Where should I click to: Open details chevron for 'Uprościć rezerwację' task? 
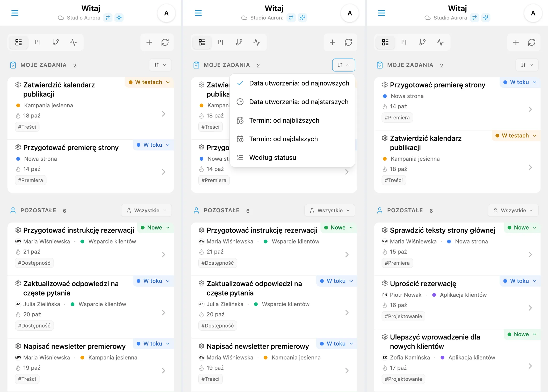[x=530, y=308]
